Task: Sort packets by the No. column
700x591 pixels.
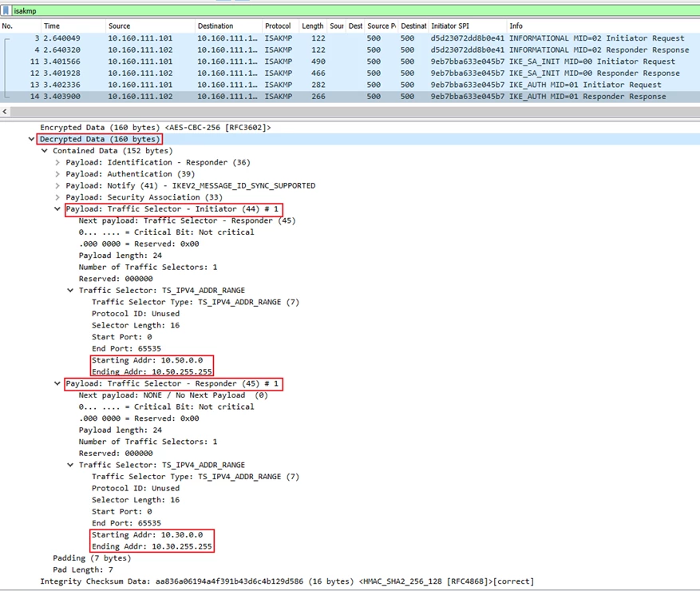Action: click(x=21, y=26)
